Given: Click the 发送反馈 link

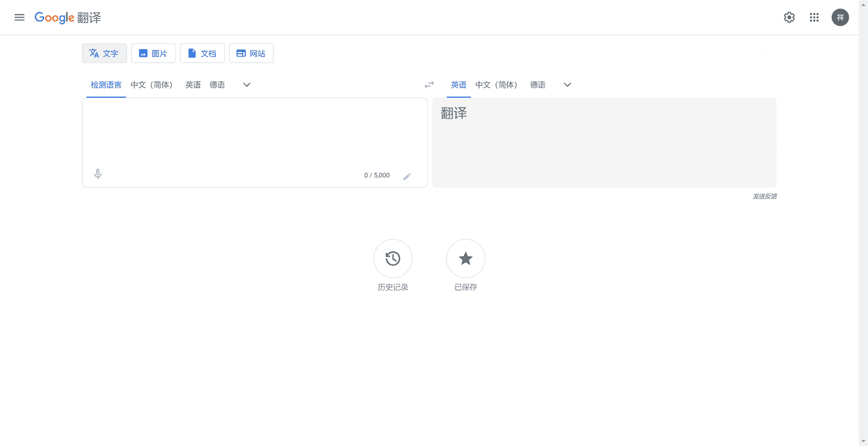Looking at the screenshot, I should (x=765, y=196).
